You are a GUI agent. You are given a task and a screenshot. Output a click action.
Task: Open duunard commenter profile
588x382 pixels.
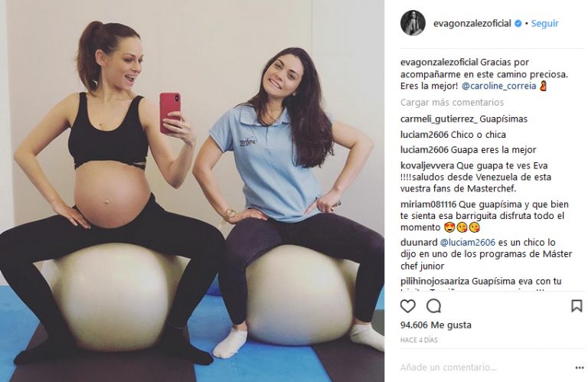pyautogui.click(x=419, y=243)
